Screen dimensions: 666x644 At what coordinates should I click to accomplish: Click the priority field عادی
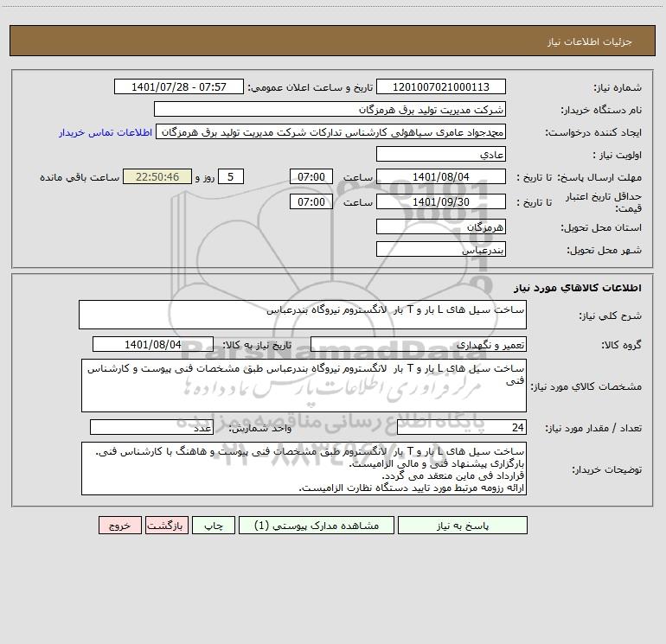pos(441,154)
